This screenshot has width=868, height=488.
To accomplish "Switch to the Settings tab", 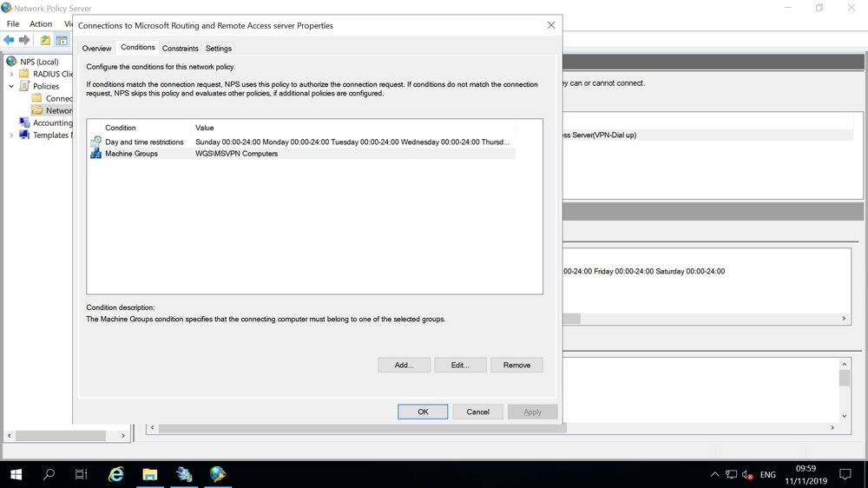I will pos(218,48).
